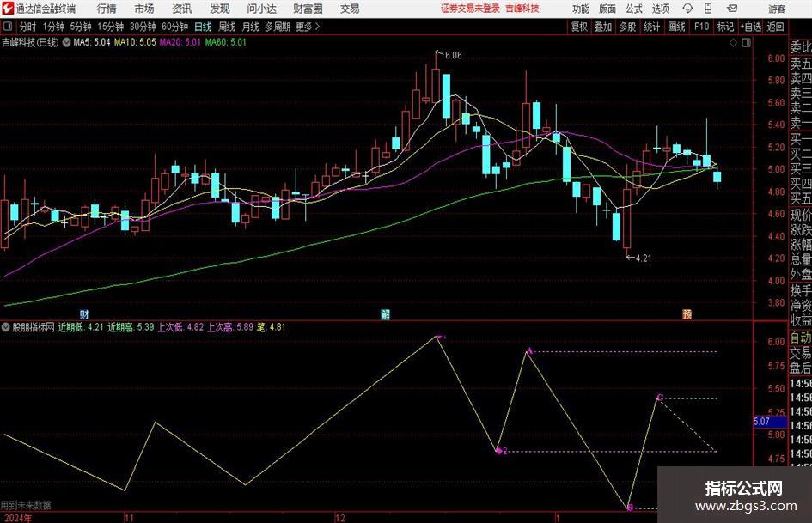Click the MA60: 5.01 indicator value

pyautogui.click(x=225, y=42)
